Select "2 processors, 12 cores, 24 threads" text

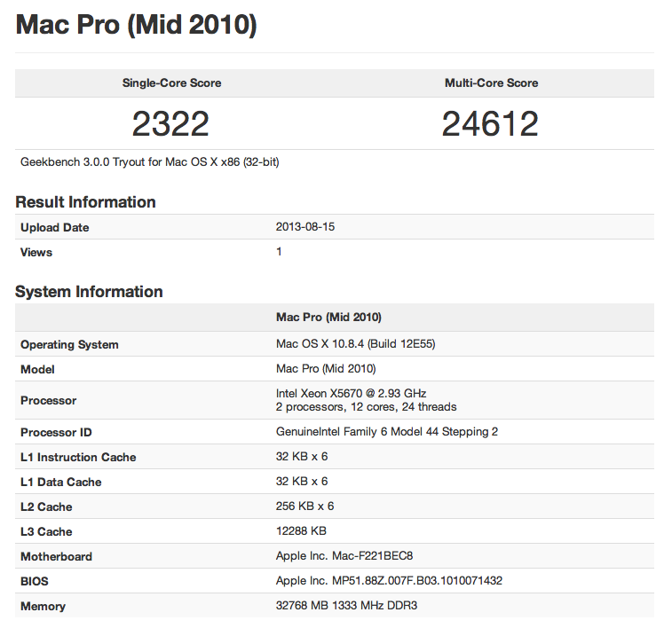pos(367,407)
